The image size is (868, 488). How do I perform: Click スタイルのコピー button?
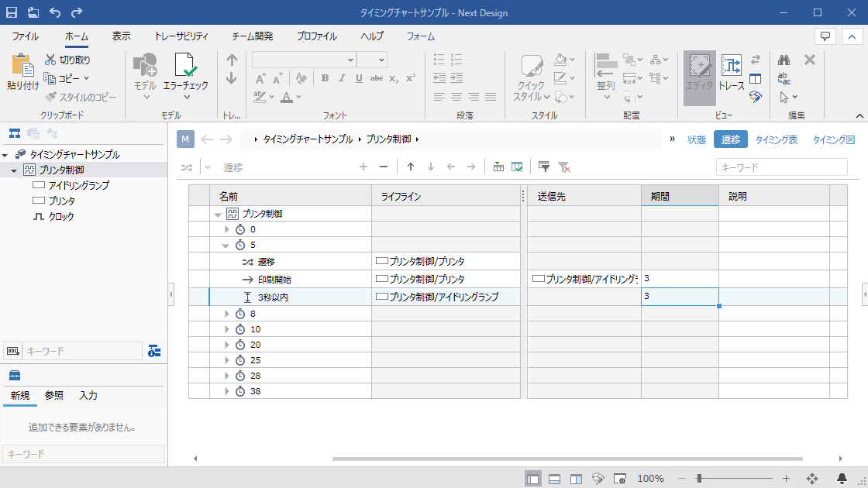(81, 98)
